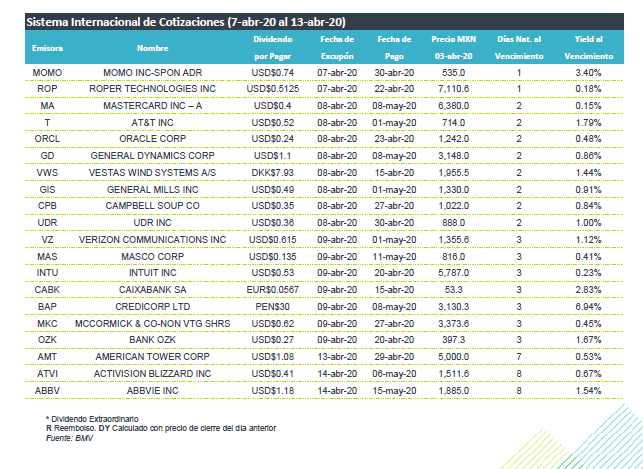Click 'CAIXABANK SA' name cell
The width and height of the screenshot is (643, 469).
click(153, 290)
